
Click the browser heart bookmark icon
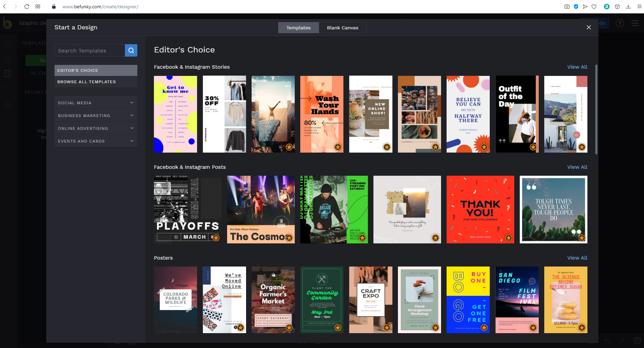[594, 7]
